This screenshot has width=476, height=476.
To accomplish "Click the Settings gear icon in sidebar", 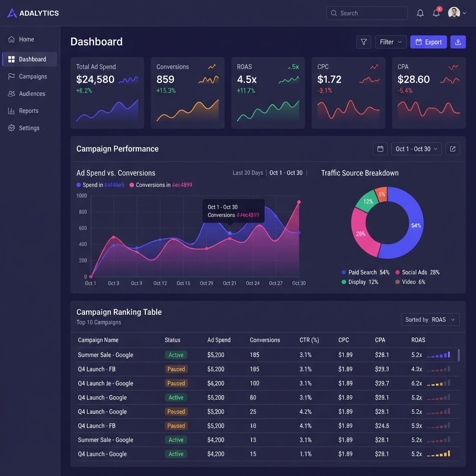I will (12, 128).
